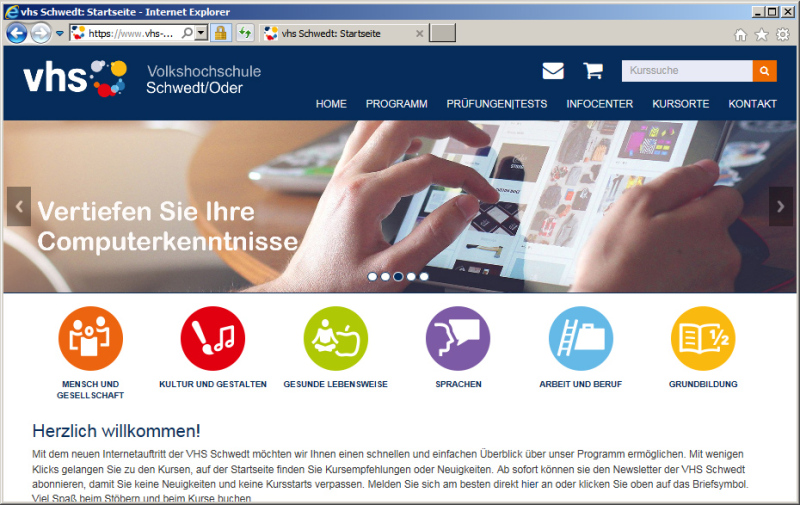Go to KONTAKT in navigation menu
The image size is (800, 505).
click(752, 104)
